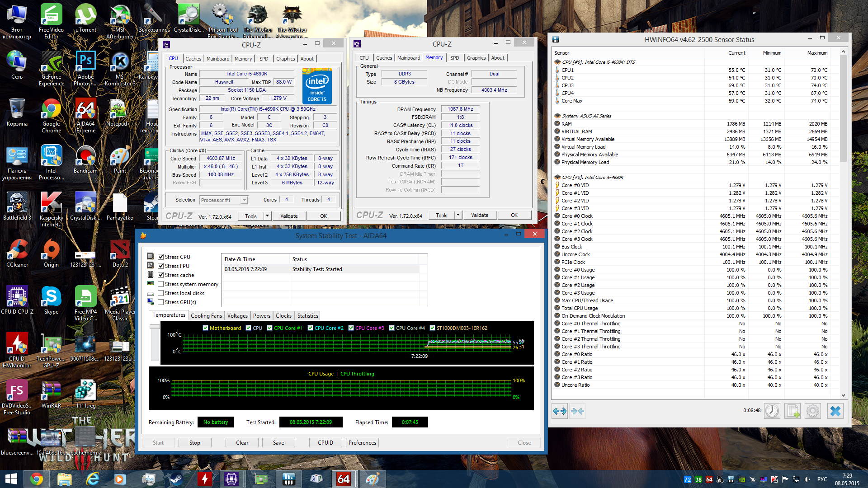Click HWiNFO logging sheet icon
Image resolution: width=868 pixels, height=488 pixels.
click(x=793, y=411)
